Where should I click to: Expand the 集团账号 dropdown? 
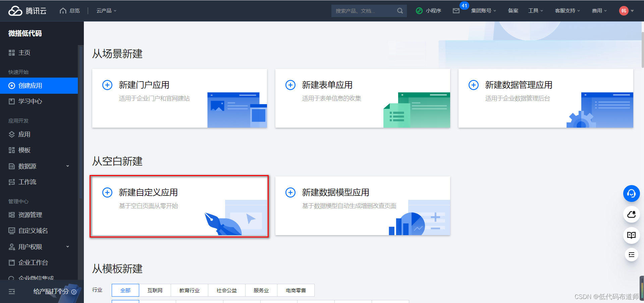click(483, 11)
